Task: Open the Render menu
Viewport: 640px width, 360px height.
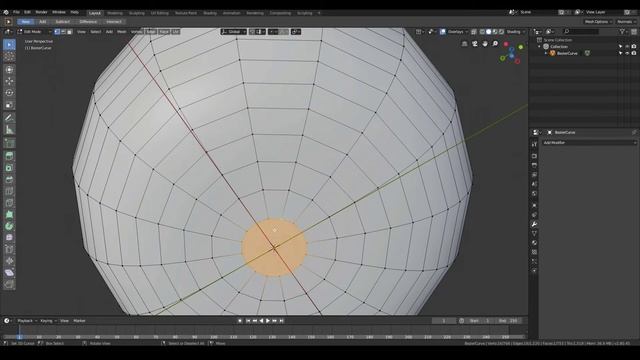Action: tap(41, 12)
